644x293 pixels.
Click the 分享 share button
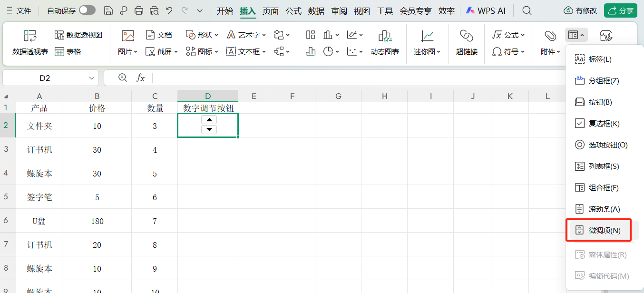[x=621, y=10]
